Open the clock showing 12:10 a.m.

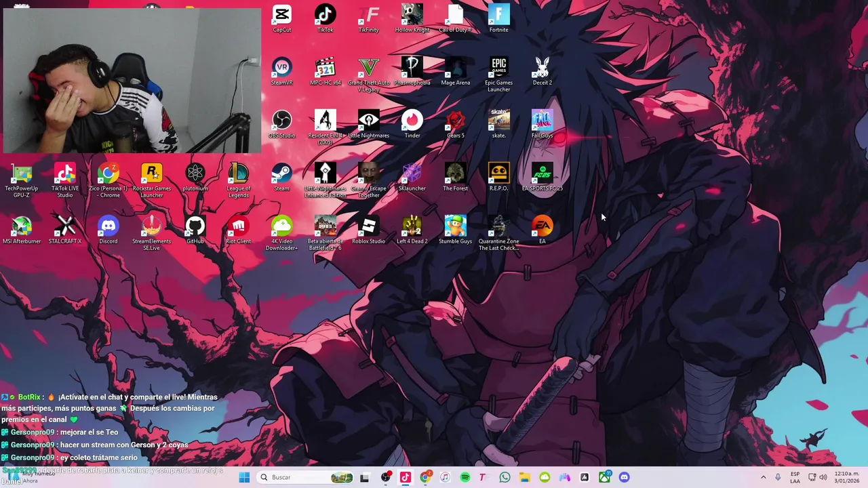pyautogui.click(x=847, y=477)
